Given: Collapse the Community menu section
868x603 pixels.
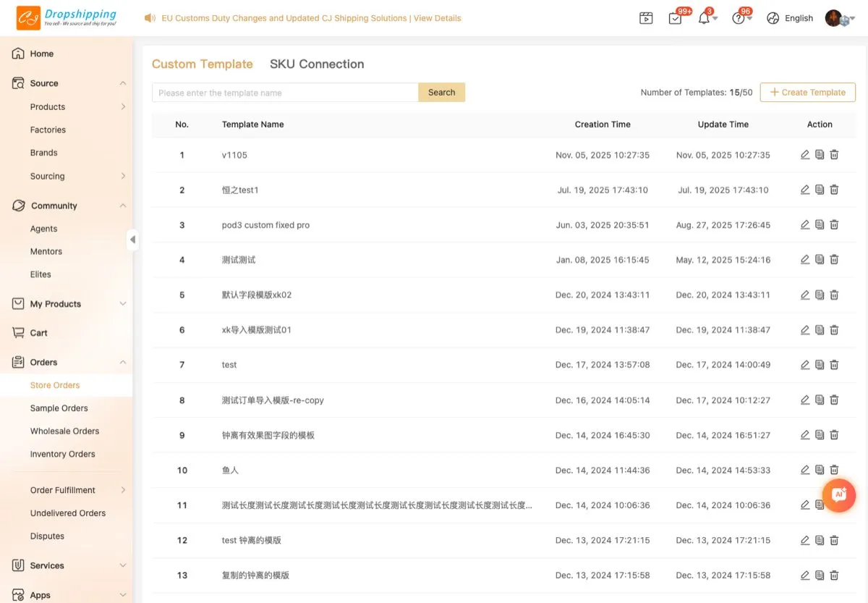Looking at the screenshot, I should coord(123,206).
